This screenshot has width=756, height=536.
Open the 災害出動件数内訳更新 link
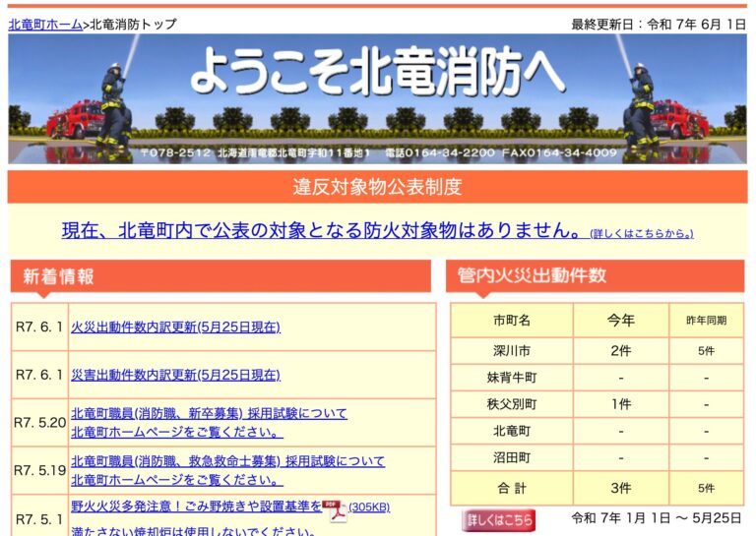[x=175, y=376]
